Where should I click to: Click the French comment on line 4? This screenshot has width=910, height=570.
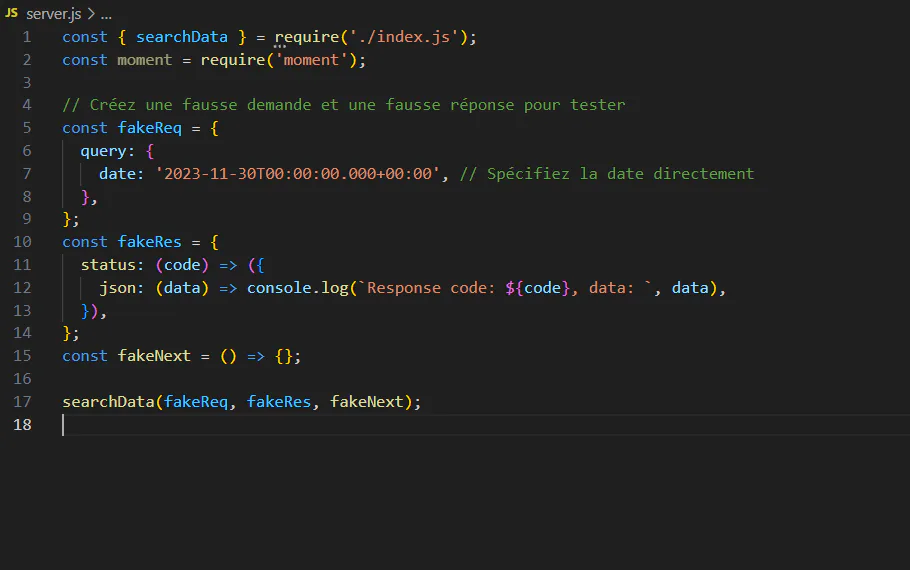pyautogui.click(x=344, y=105)
